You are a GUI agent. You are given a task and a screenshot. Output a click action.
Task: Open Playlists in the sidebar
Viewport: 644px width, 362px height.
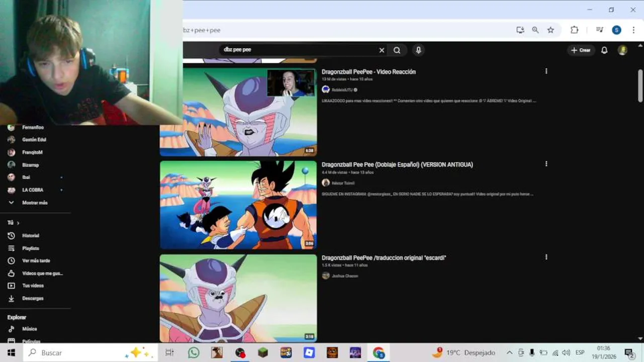coord(30,248)
